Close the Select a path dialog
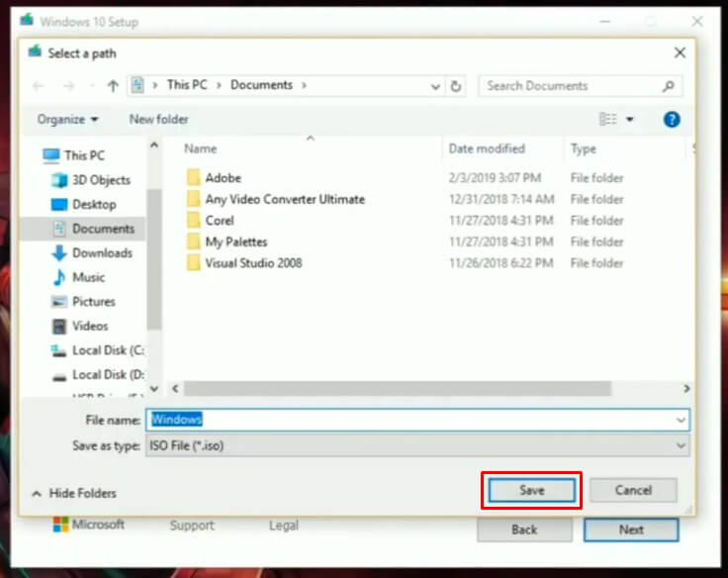 coord(680,53)
